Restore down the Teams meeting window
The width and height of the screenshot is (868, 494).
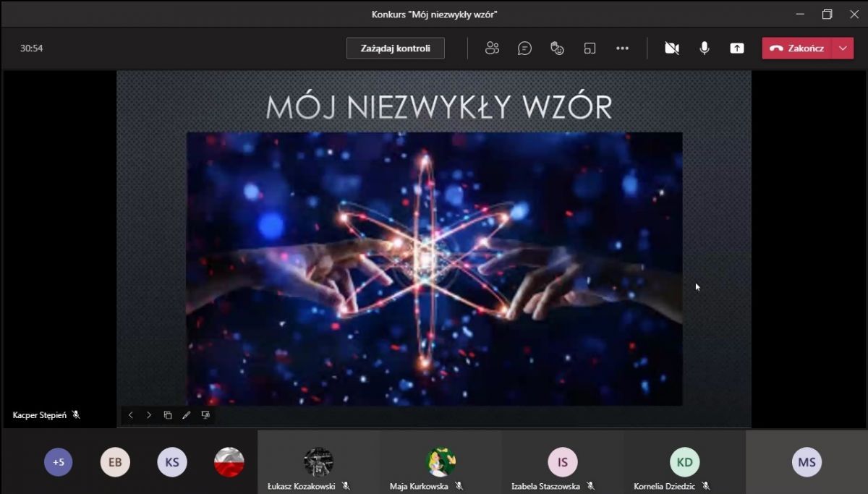coord(827,14)
